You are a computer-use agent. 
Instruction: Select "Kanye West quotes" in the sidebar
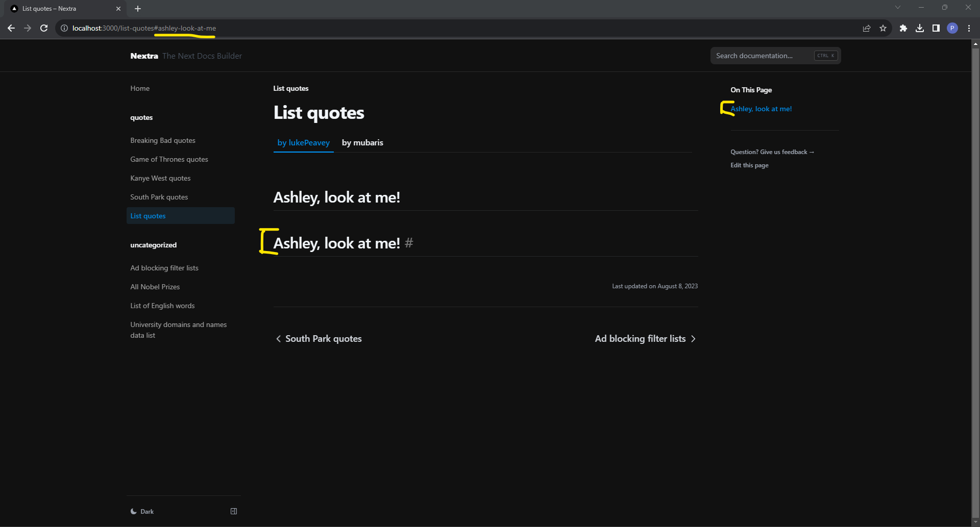[x=160, y=178]
